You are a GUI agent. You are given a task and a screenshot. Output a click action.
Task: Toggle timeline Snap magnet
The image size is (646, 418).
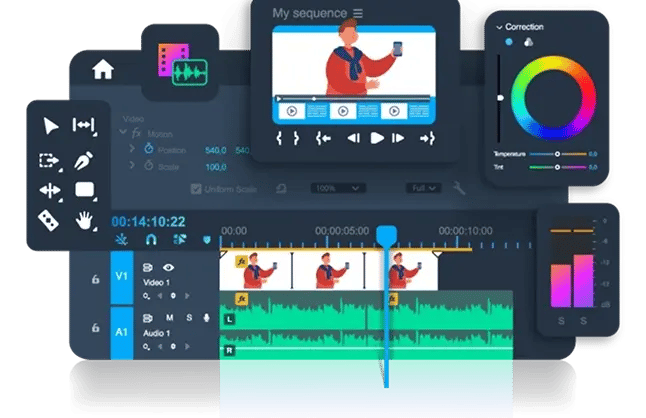[x=151, y=240]
